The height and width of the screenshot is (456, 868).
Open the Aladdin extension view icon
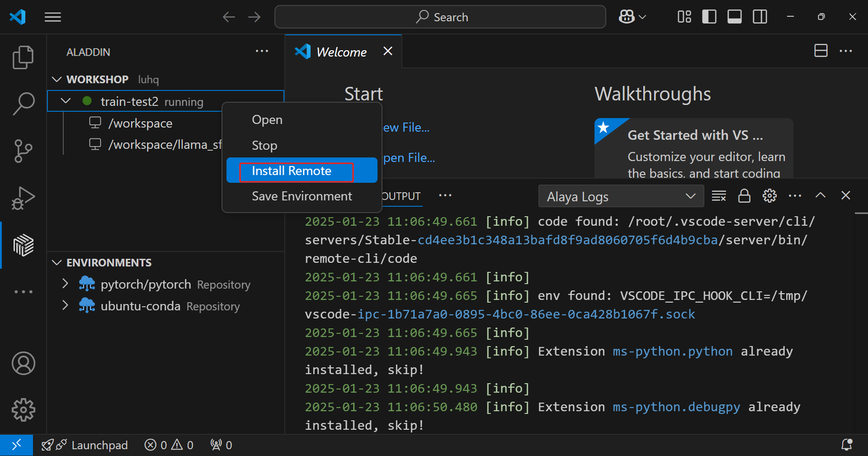23,245
